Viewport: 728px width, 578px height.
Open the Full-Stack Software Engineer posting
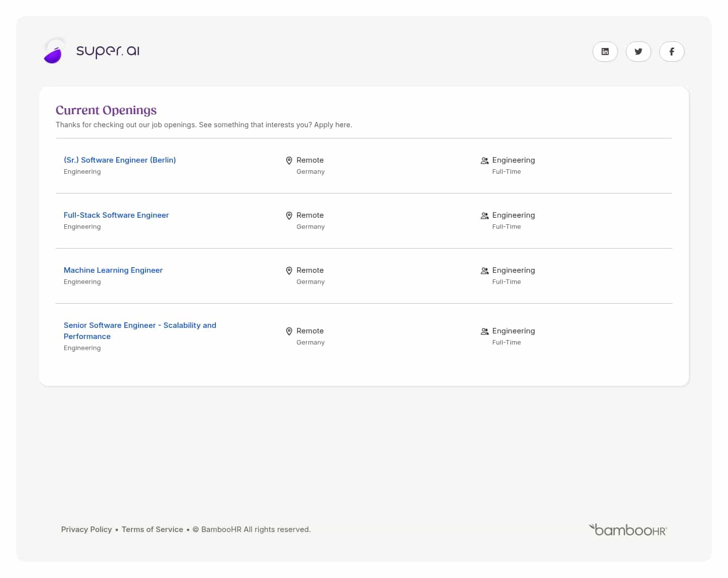pos(116,215)
